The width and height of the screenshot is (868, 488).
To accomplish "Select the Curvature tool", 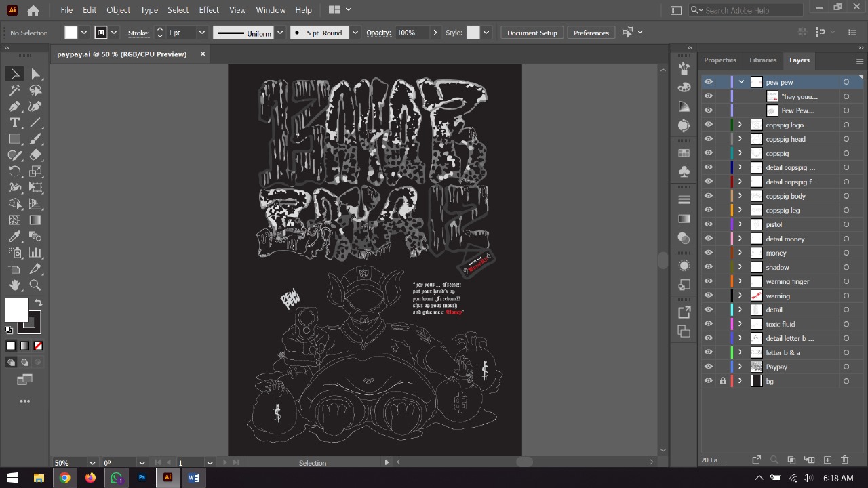I will 35,106.
